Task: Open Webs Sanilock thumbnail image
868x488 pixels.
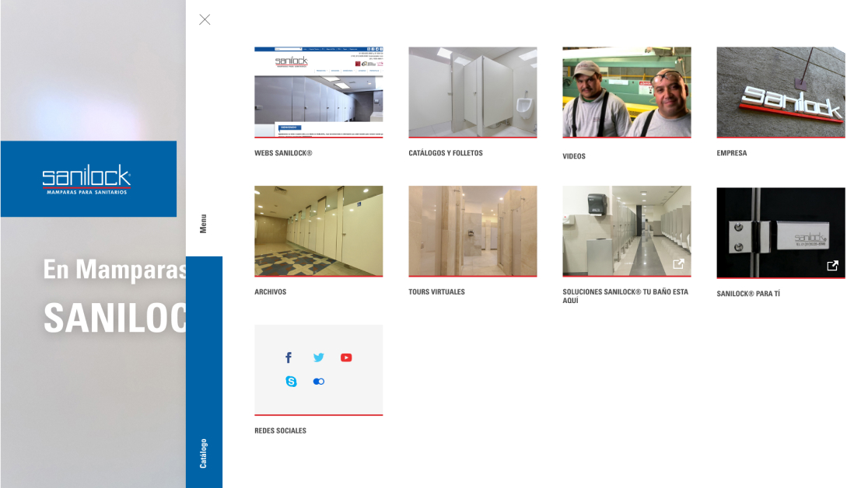Action: pyautogui.click(x=319, y=92)
